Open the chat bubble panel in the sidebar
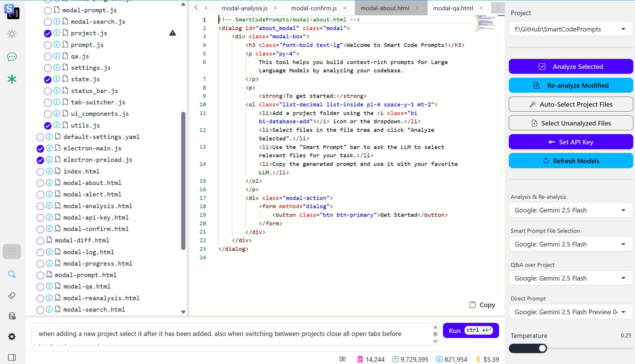 coord(12,57)
